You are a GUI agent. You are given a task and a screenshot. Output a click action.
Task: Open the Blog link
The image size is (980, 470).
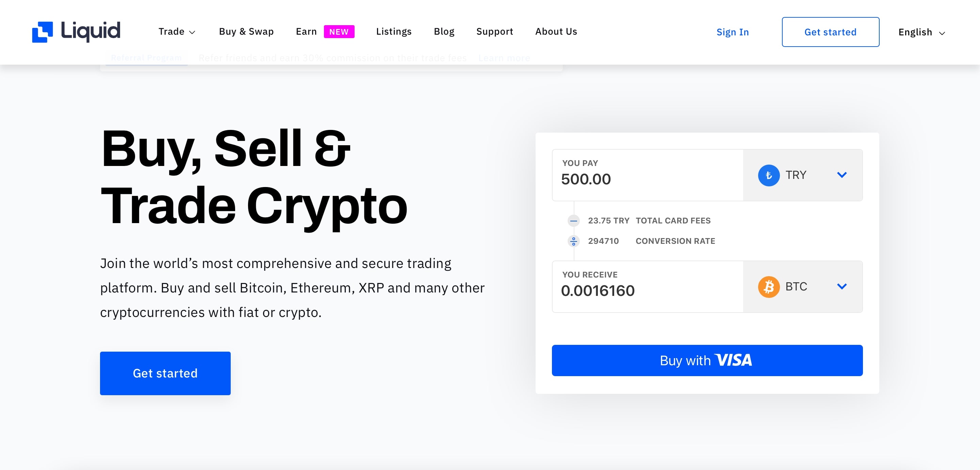(444, 32)
